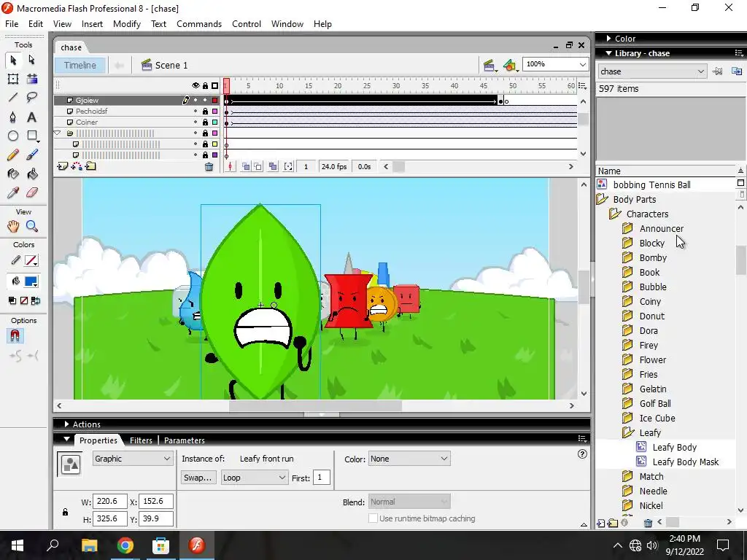Image resolution: width=747 pixels, height=560 pixels.
Task: Click the No Color button
Action: pos(24,300)
